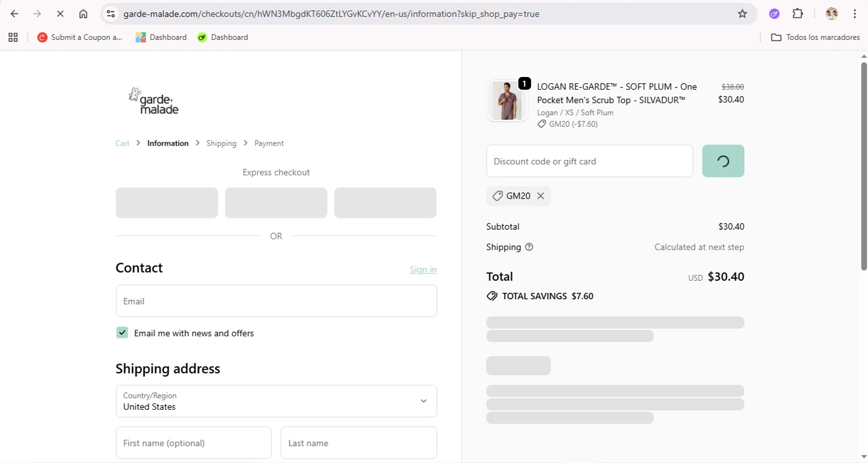
Task: Focus the Last name field
Action: click(x=359, y=443)
